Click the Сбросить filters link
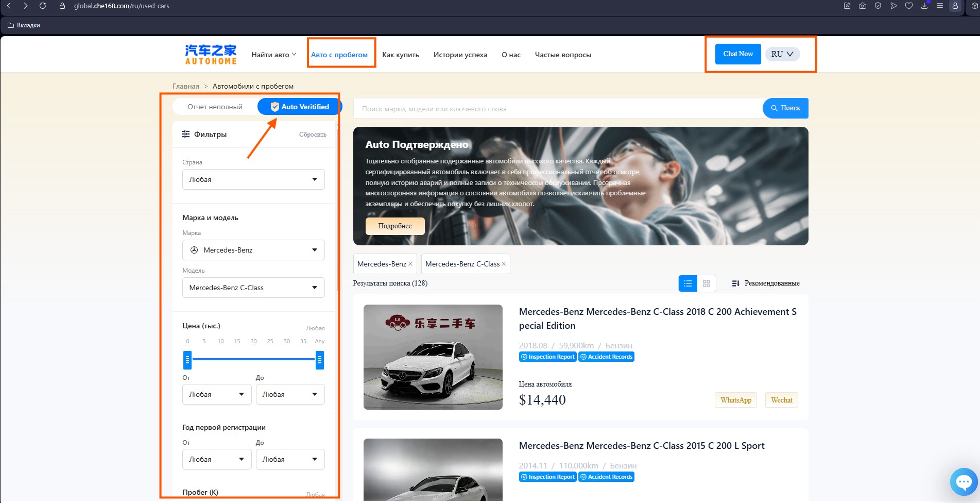The image size is (980, 503). 313,135
